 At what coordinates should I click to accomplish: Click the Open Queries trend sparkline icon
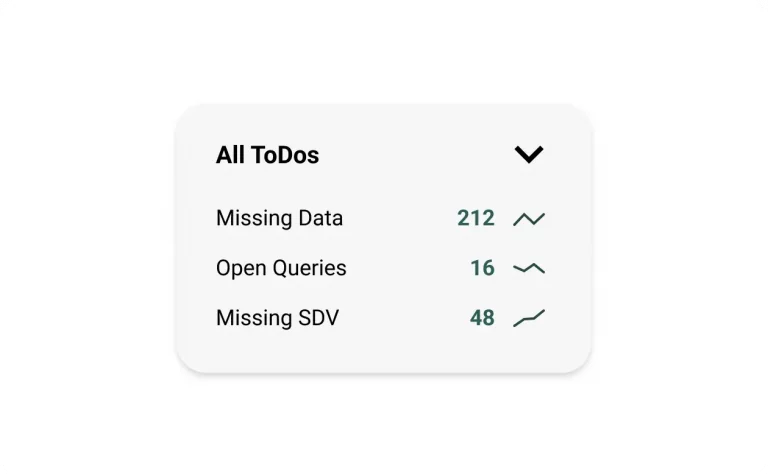click(x=529, y=268)
